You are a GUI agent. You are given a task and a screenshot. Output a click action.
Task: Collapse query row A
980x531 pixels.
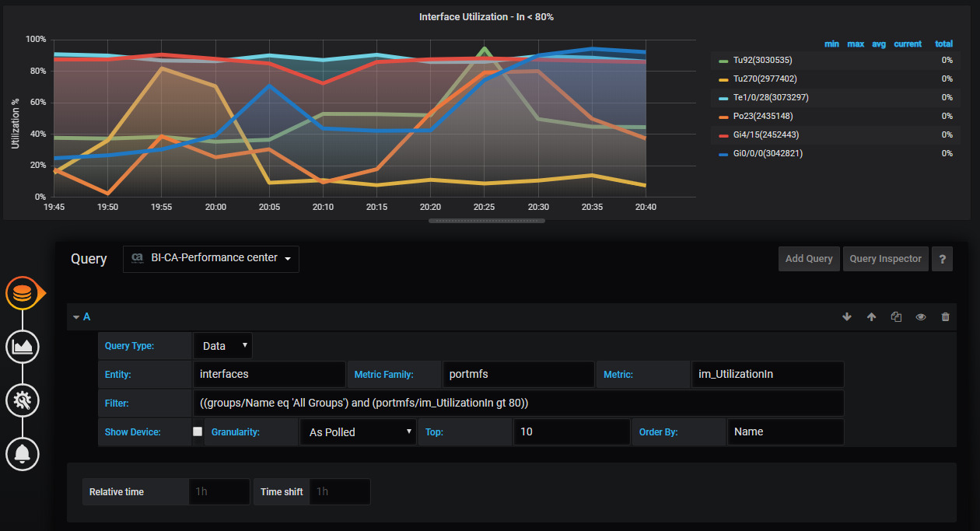[78, 316]
